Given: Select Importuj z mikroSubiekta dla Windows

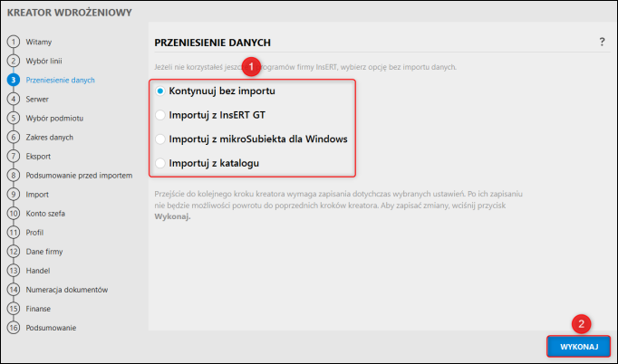Looking at the screenshot, I should coord(160,139).
